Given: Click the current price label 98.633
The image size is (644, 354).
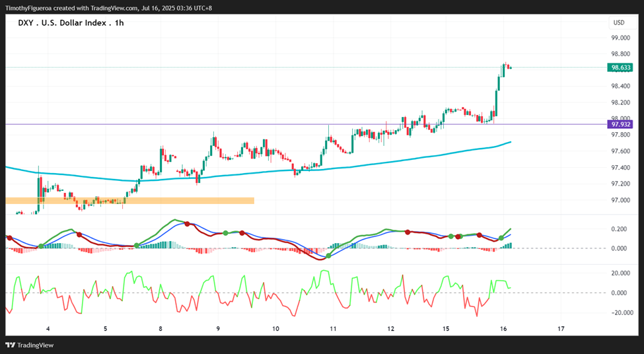Looking at the screenshot, I should tap(620, 68).
